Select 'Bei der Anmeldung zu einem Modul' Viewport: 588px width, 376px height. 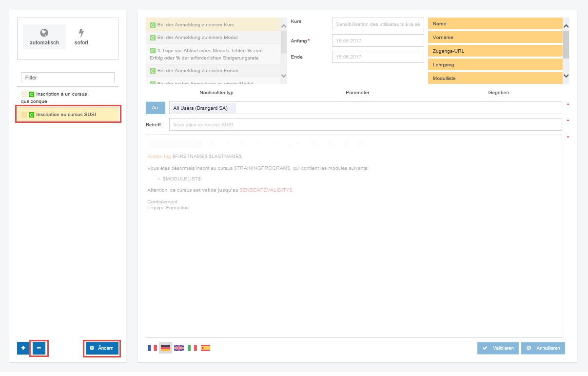pos(197,38)
